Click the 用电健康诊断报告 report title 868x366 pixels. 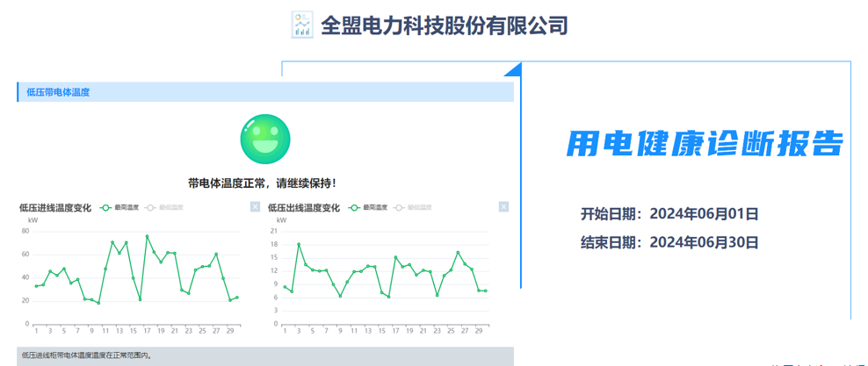(703, 143)
